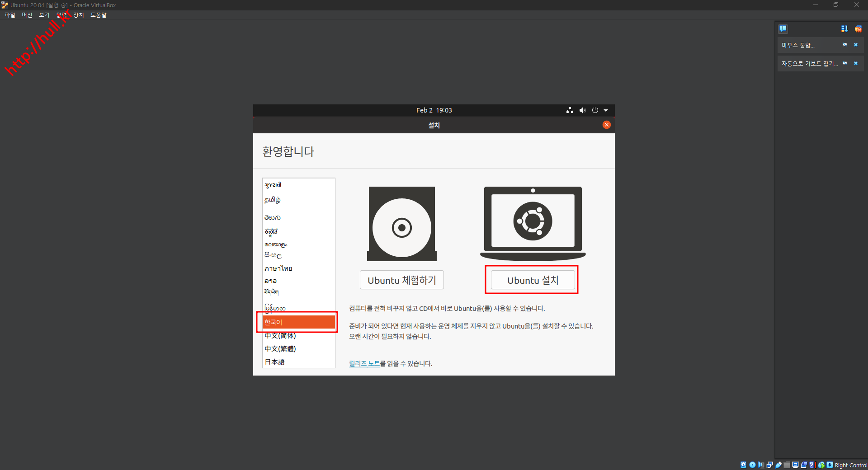Click the mouse integration status icon in status bar
The height and width of the screenshot is (470, 868).
[821, 465]
